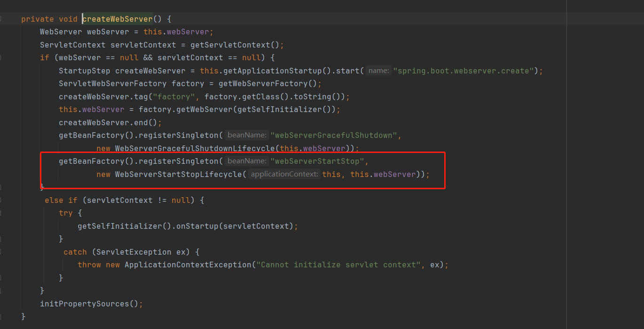This screenshot has height=329, width=644.
Task: Collapse the try block fold marker
Action: point(1,213)
